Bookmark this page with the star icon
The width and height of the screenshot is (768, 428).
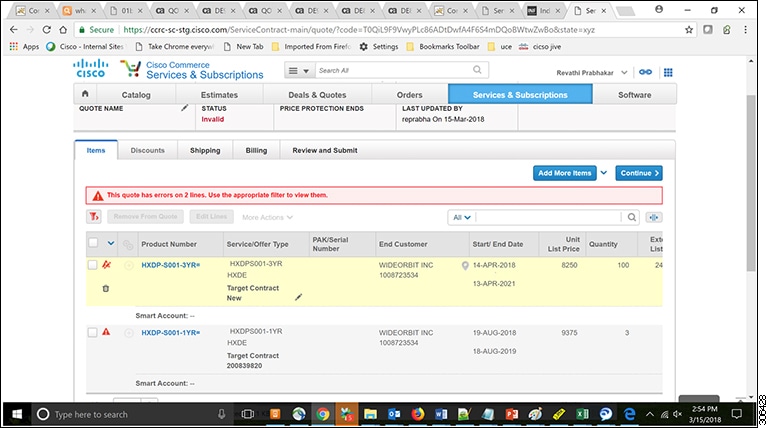coord(689,30)
